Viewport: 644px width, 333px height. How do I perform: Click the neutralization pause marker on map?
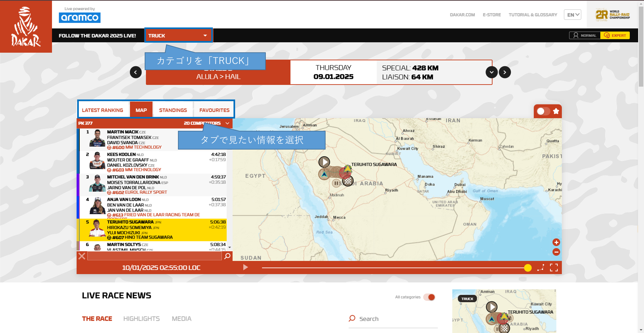point(336,183)
